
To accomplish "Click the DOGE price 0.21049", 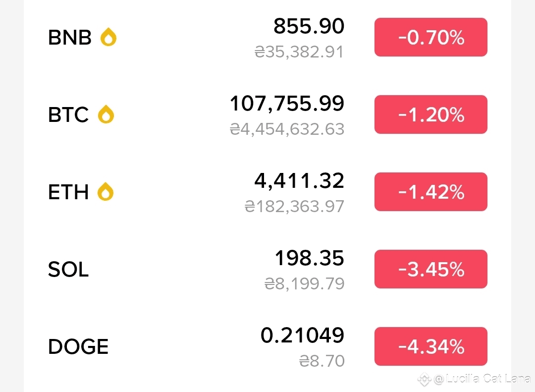I will tap(302, 335).
